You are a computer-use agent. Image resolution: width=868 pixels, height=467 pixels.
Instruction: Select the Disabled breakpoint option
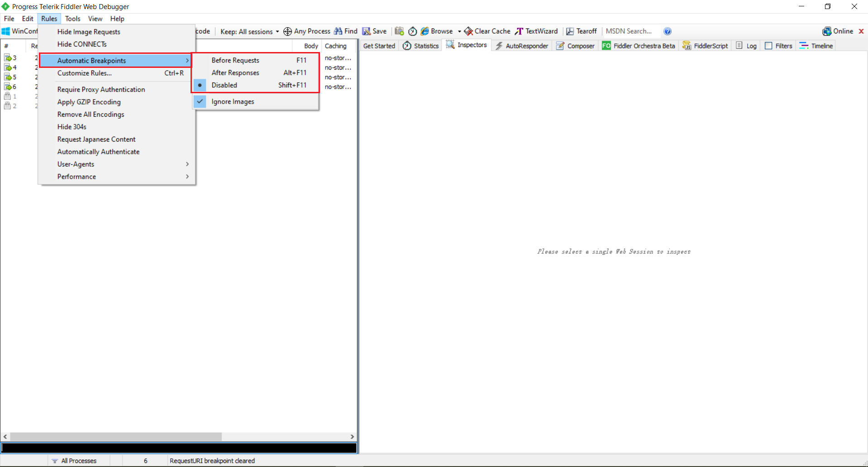tap(256, 85)
